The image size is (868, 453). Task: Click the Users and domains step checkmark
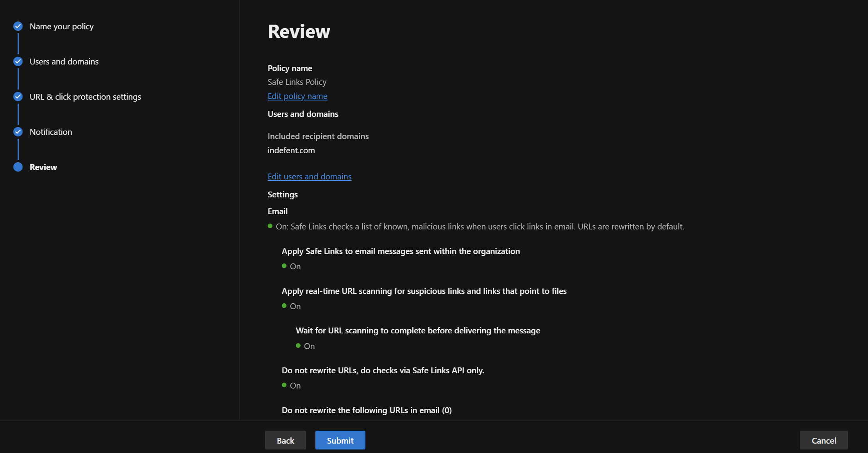click(x=18, y=61)
